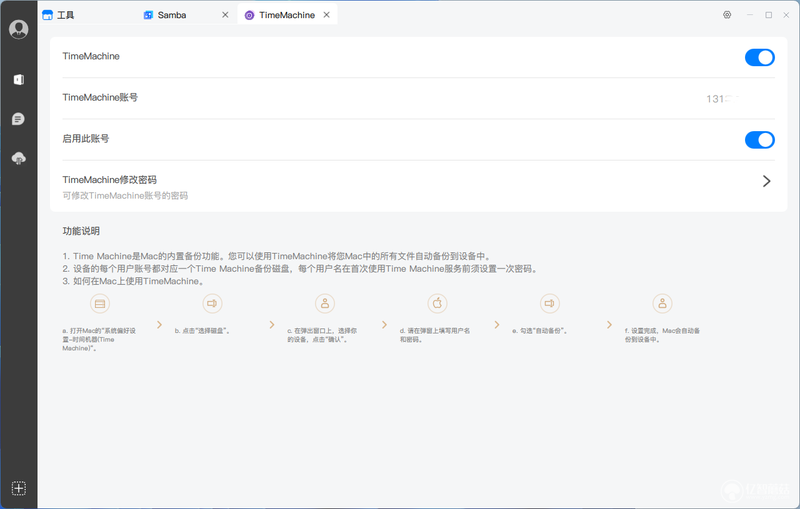Image resolution: width=800 pixels, height=509 pixels.
Task: Maximize the application window
Action: (768, 15)
